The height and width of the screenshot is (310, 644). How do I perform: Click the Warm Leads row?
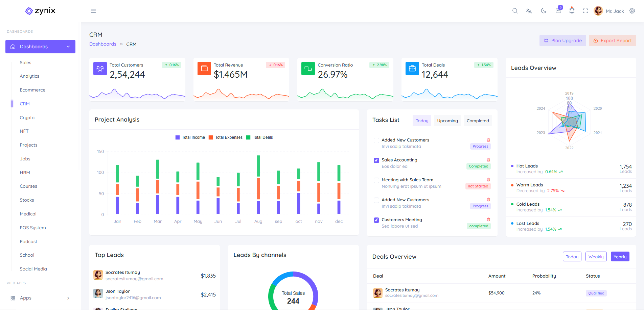[x=571, y=188]
